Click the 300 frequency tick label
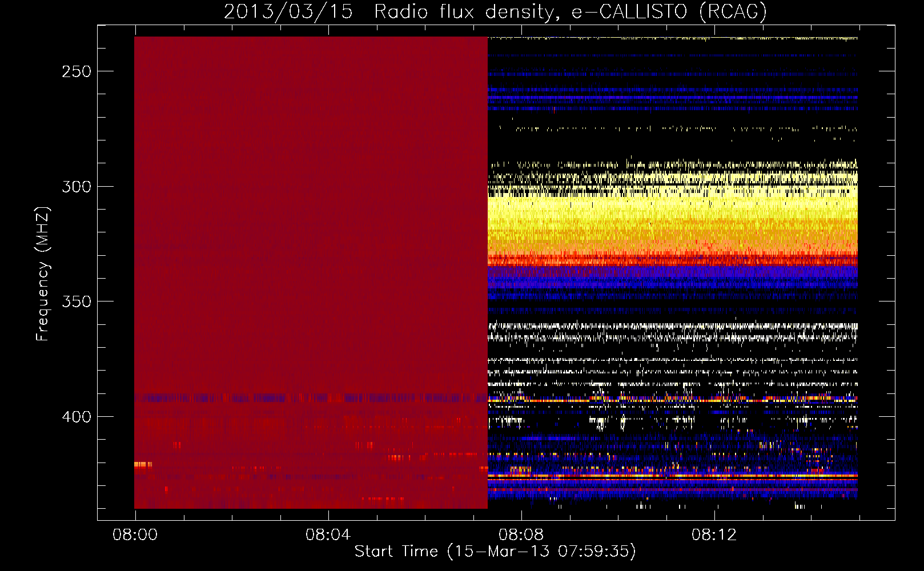Image resolution: width=924 pixels, height=571 pixels. tap(77, 187)
